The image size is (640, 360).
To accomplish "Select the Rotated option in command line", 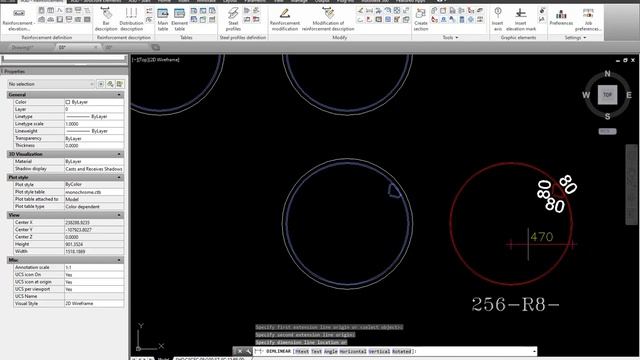I will pyautogui.click(x=402, y=351).
